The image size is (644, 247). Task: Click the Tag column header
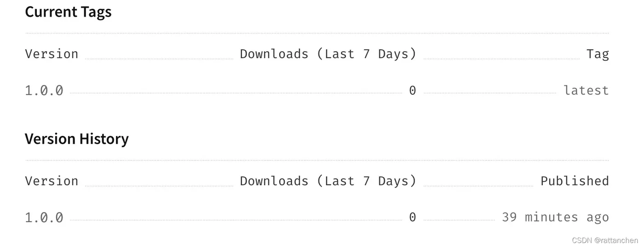[598, 54]
